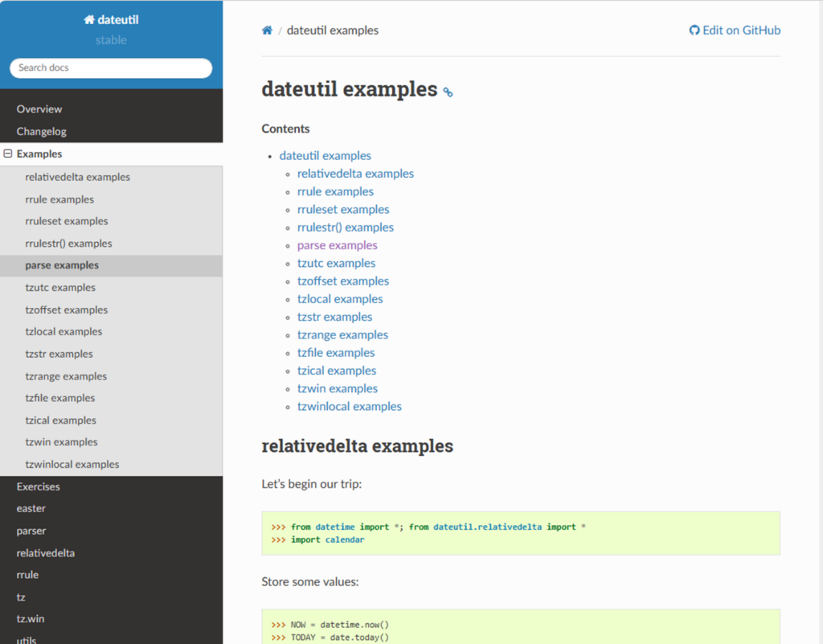This screenshot has height=644, width=823.
Task: Click tzfile examples link in Contents list
Action: tap(336, 353)
